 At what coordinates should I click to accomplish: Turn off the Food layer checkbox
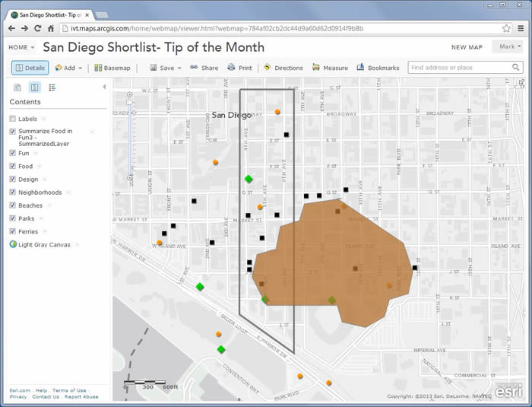[x=13, y=166]
